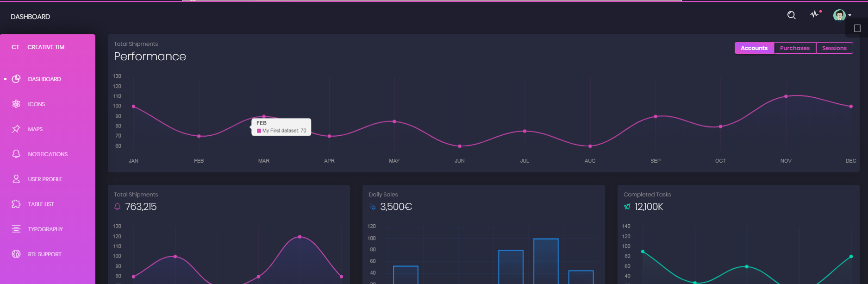Click the Table List puzzle icon

point(16,204)
